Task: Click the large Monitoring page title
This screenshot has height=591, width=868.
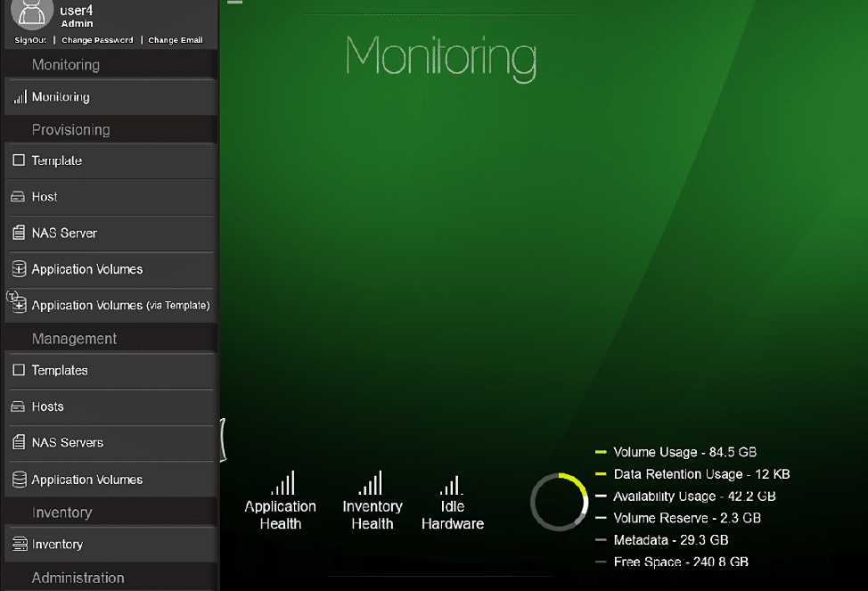Action: 441,57
